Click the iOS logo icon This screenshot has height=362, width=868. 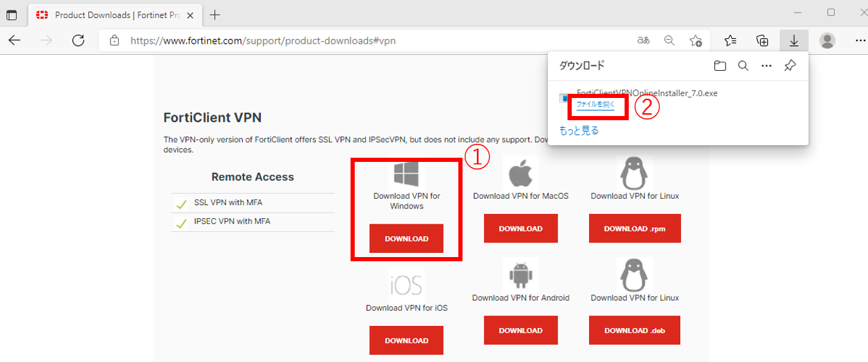[406, 285]
